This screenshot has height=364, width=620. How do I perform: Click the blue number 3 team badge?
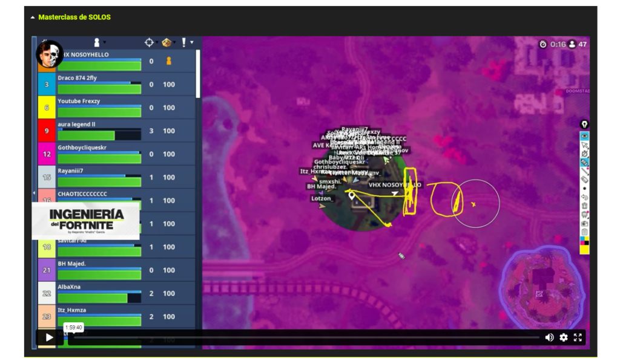(47, 84)
